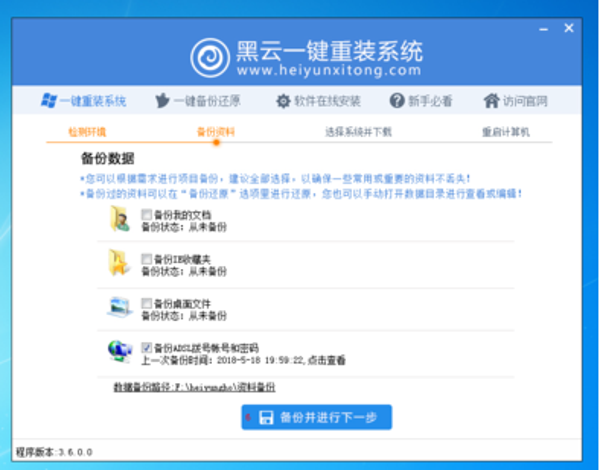Check the 备份我的文档 checkbox

click(146, 214)
